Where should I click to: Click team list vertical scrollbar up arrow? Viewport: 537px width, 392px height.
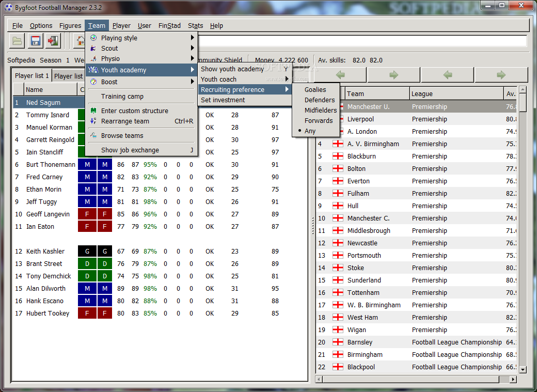(523, 90)
